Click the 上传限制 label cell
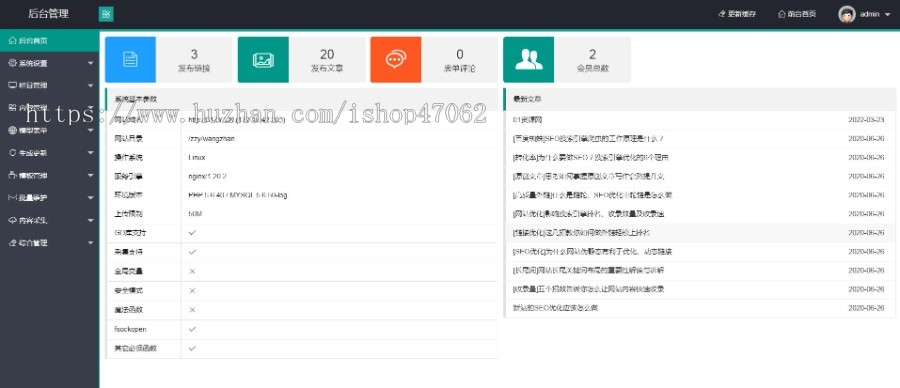The image size is (900, 388). click(143, 214)
